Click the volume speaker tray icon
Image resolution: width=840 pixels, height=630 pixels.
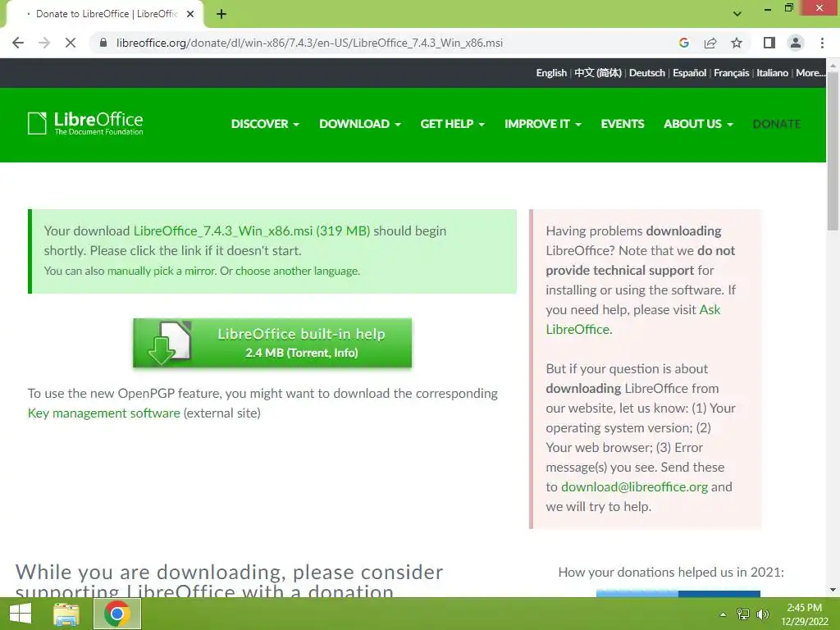[762, 614]
